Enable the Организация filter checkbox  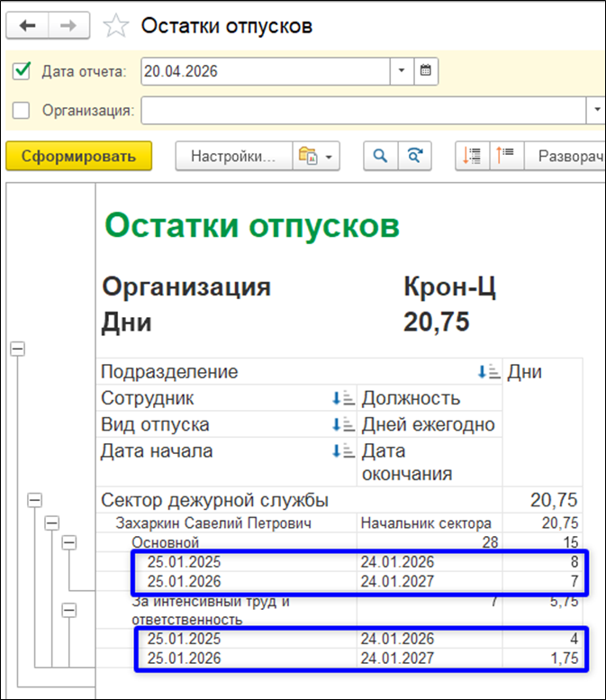point(22,110)
